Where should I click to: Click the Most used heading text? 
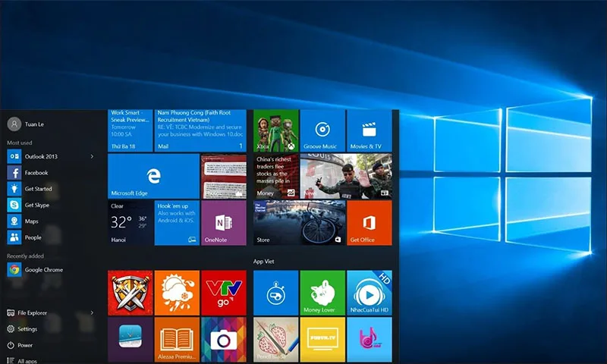tap(20, 143)
